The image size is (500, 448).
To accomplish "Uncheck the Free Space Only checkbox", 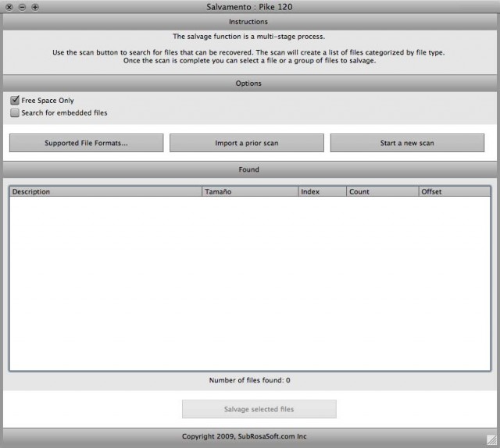I will pyautogui.click(x=15, y=101).
